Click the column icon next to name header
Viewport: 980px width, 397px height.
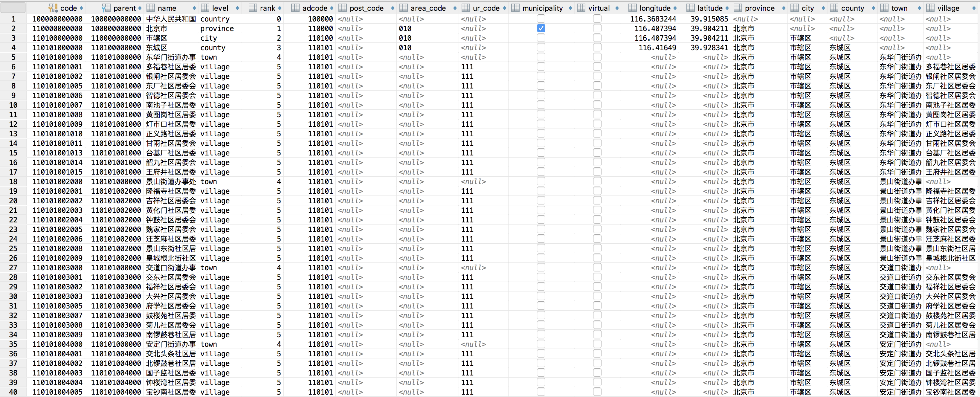tap(151, 8)
